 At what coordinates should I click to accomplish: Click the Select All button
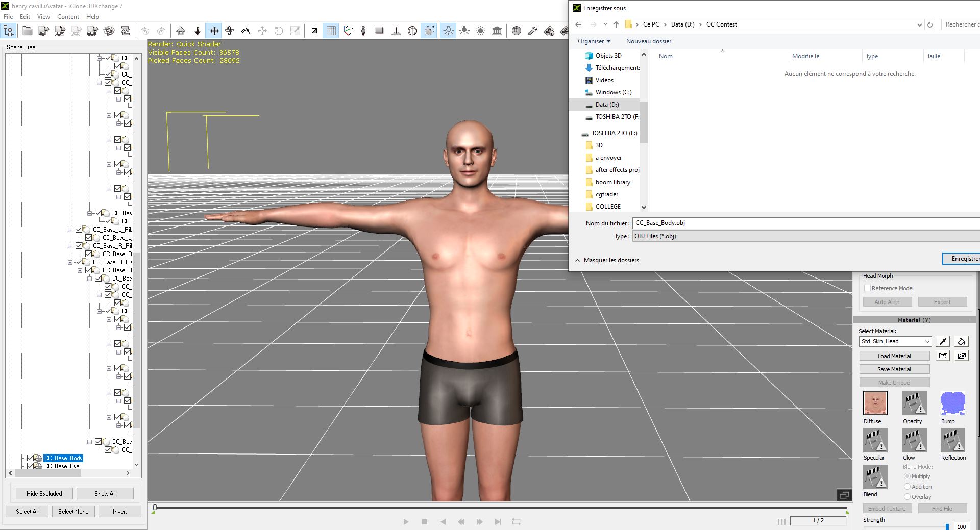click(27, 512)
